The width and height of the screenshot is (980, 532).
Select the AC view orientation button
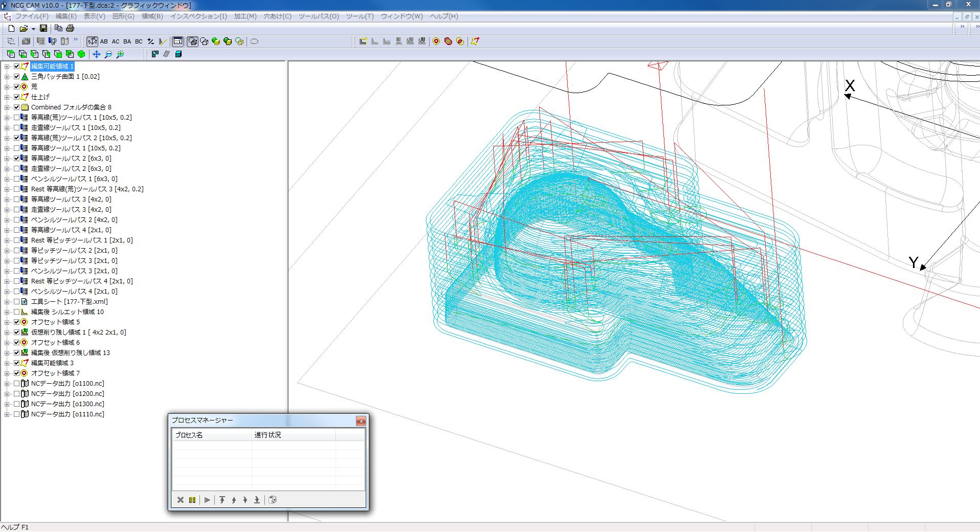tap(116, 41)
